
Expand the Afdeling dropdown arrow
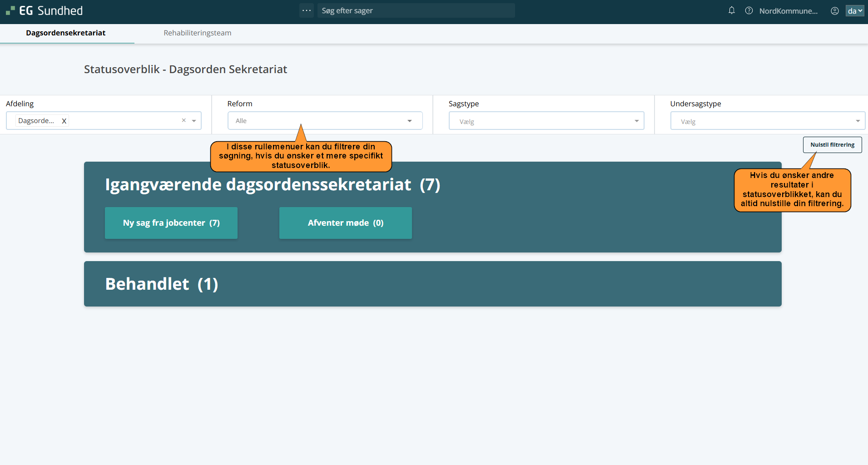194,121
